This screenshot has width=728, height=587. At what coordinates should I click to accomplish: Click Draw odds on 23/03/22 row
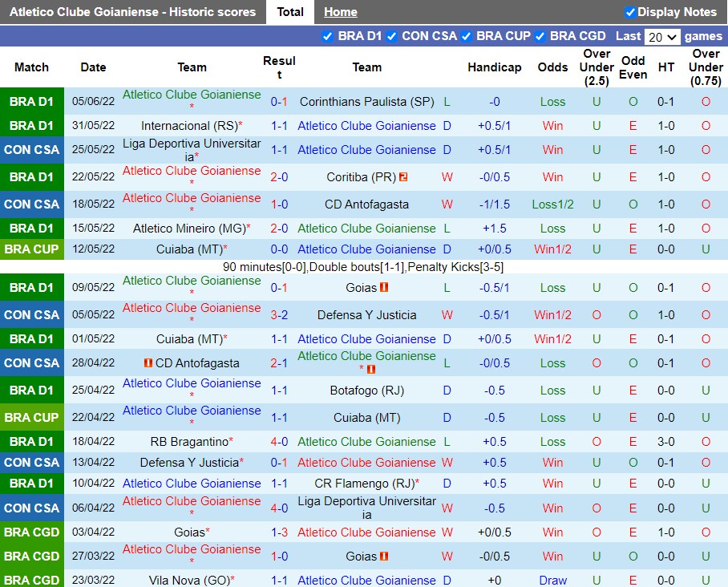click(x=552, y=580)
